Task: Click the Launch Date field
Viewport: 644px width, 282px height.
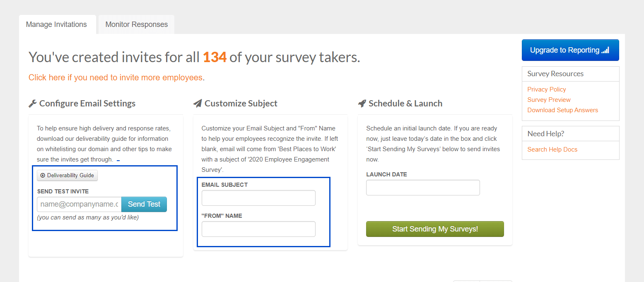Action: click(422, 187)
